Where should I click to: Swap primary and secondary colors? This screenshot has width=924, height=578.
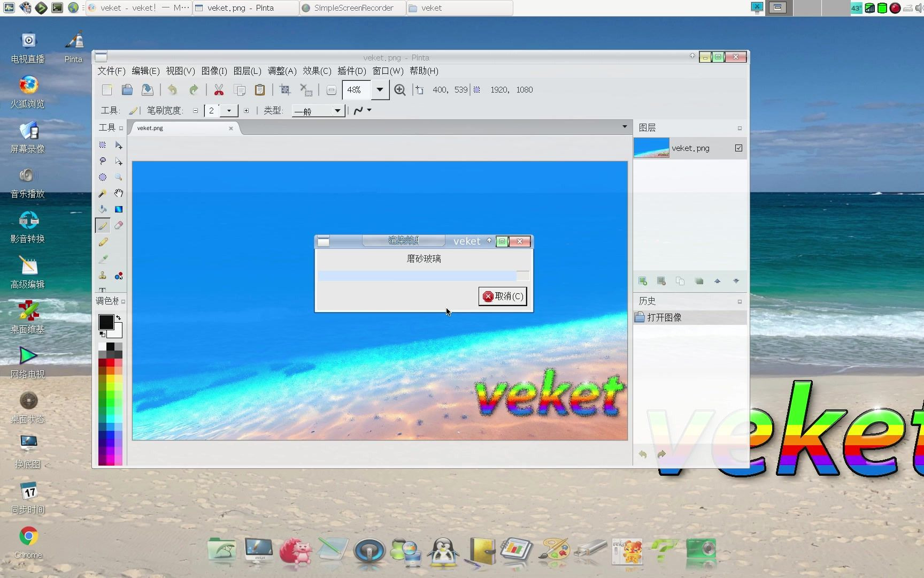[119, 317]
